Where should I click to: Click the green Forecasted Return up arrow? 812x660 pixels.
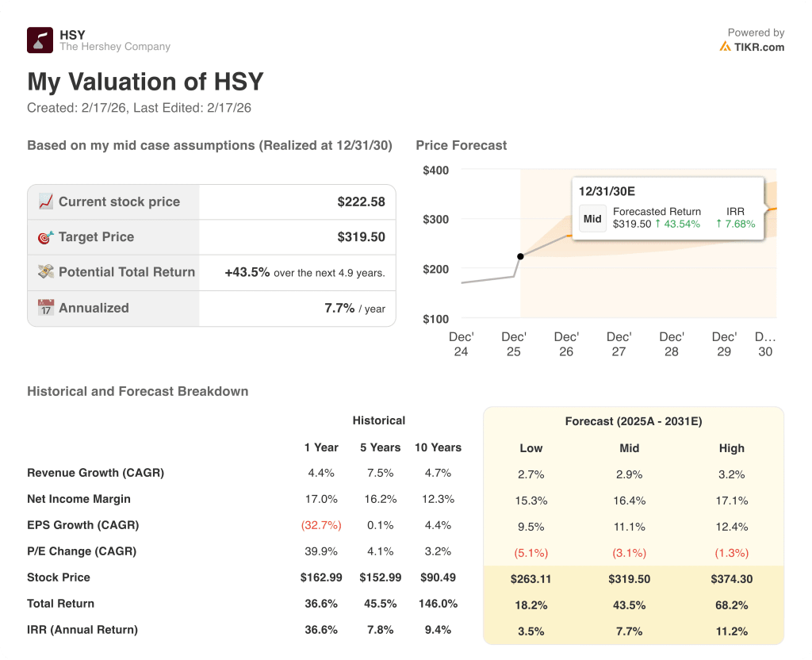(x=658, y=224)
